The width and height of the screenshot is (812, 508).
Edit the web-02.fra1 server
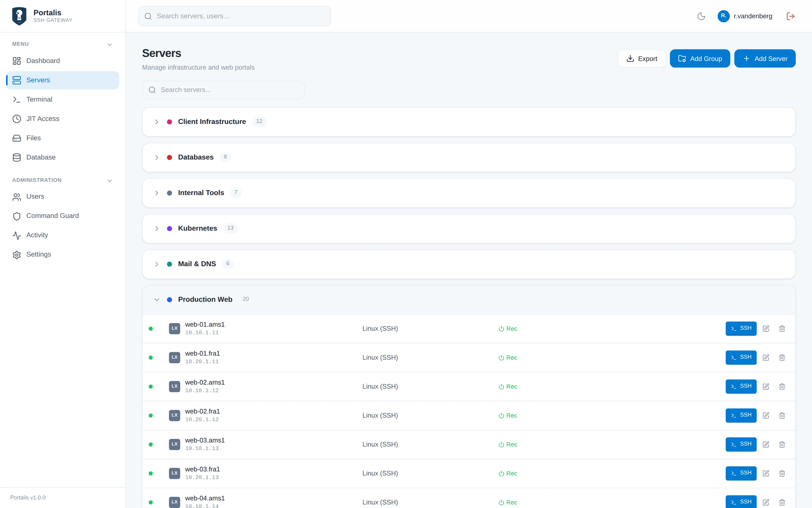click(x=766, y=416)
